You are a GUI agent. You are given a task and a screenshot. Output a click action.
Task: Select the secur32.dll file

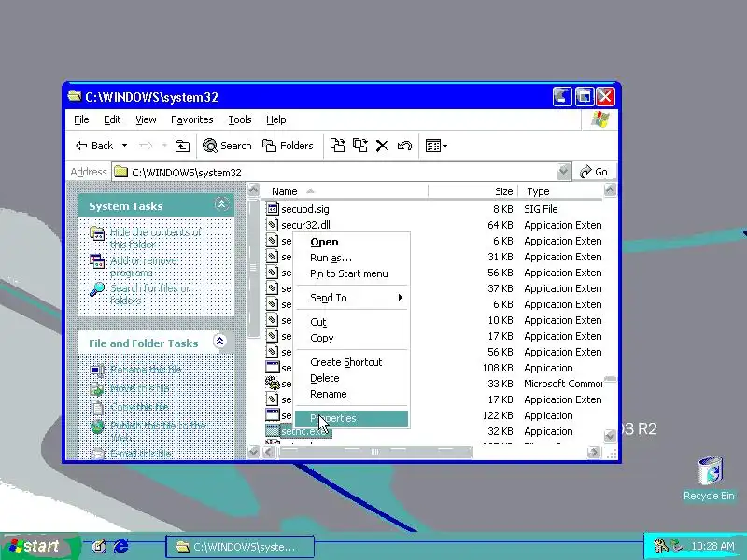pos(305,225)
